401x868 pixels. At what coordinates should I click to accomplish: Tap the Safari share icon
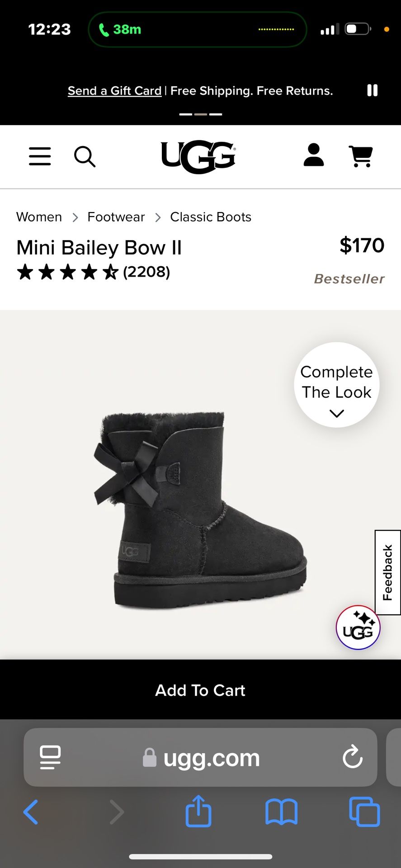coord(198,811)
